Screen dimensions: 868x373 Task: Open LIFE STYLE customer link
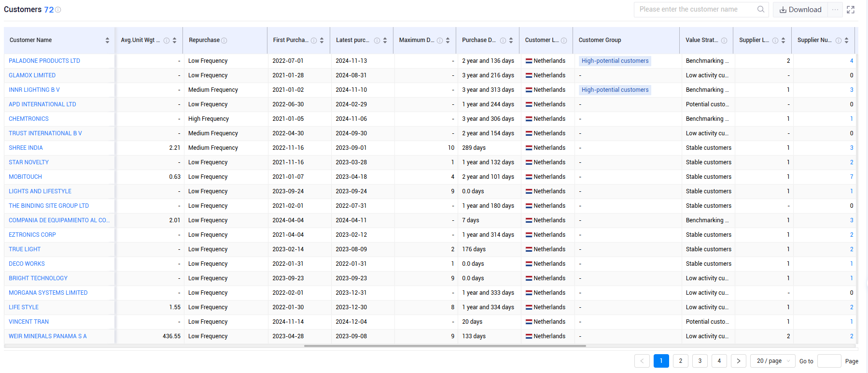click(x=24, y=307)
